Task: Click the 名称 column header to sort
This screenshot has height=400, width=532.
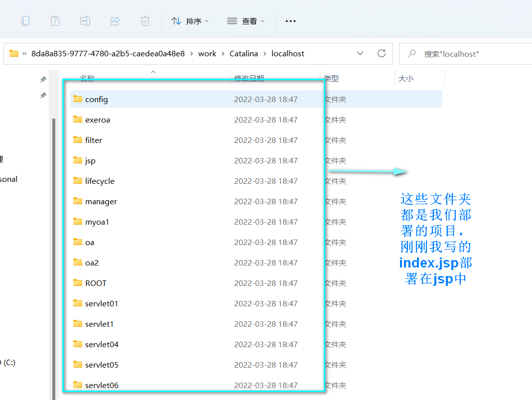Action: click(x=88, y=78)
